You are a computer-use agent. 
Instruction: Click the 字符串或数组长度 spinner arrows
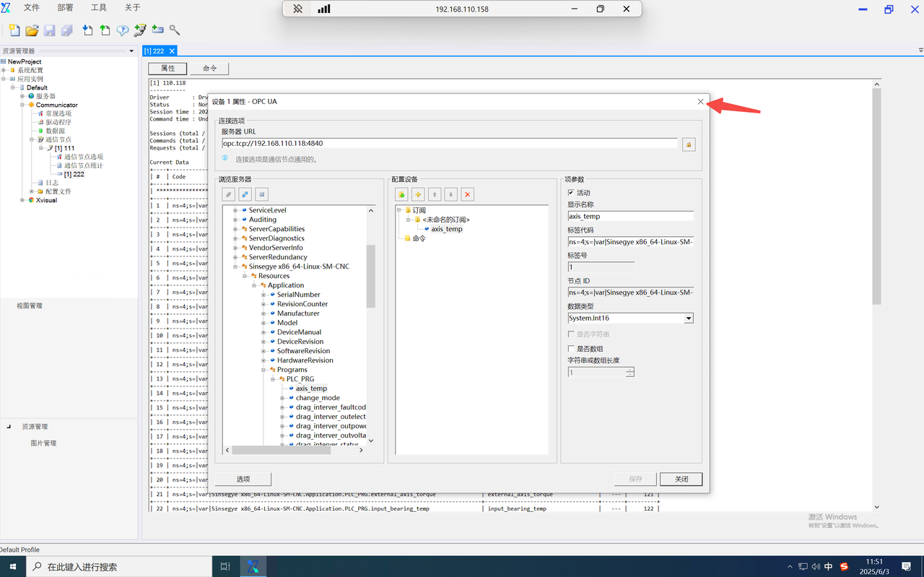pos(630,373)
